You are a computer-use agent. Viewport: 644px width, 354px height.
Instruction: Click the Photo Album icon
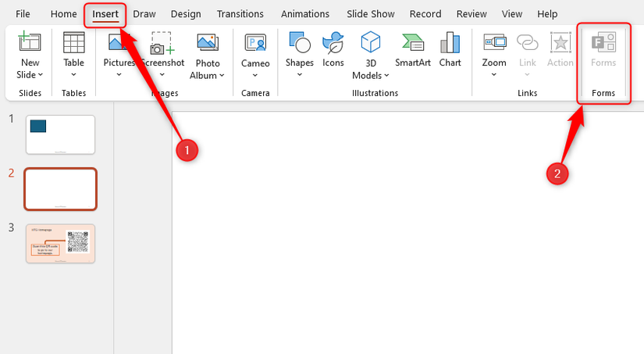[208, 42]
